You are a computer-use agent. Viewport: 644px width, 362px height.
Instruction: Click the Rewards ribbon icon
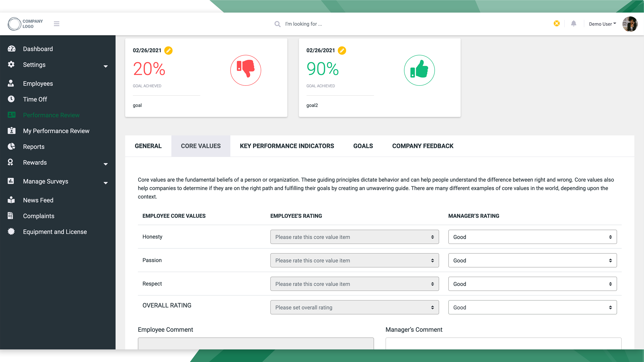pos(11,162)
